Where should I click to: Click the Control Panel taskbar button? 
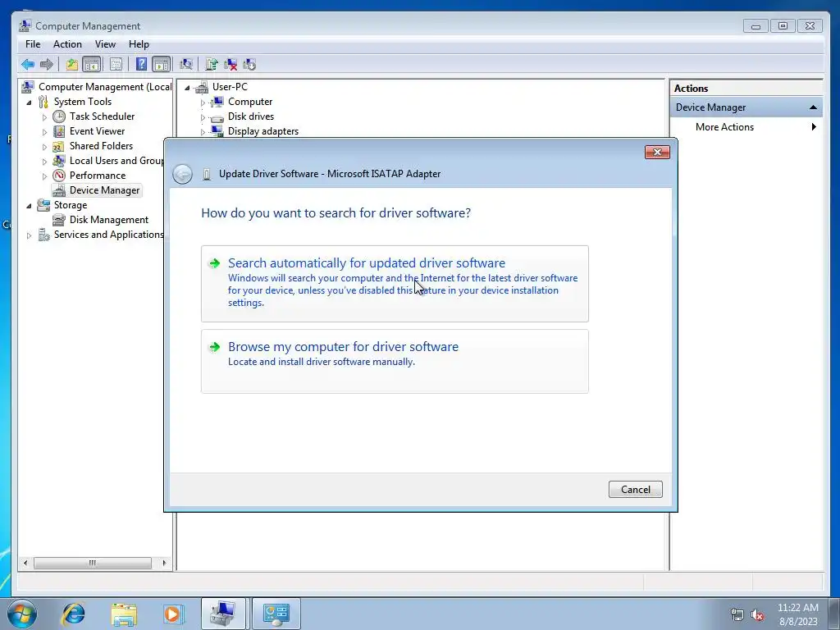(276, 614)
